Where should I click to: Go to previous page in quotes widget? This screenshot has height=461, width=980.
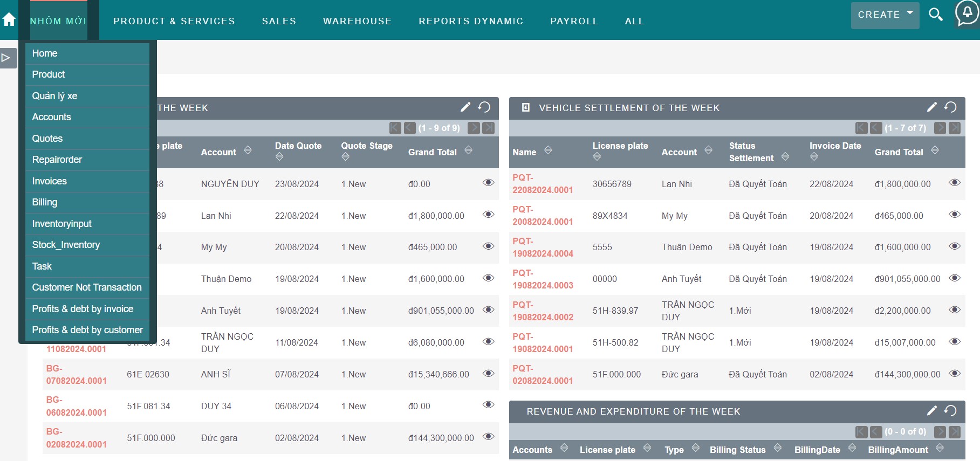pos(410,128)
